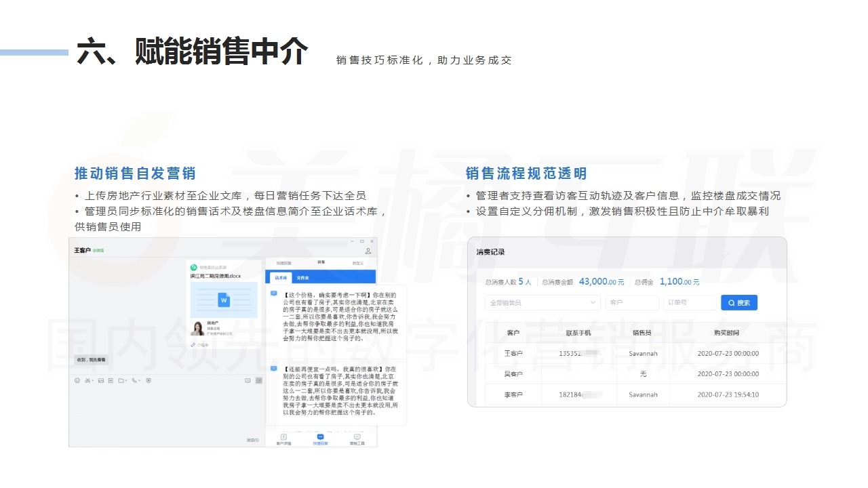This screenshot has height=488, width=868.
Task: Click the 王客户 row in the table
Action: coord(636,354)
